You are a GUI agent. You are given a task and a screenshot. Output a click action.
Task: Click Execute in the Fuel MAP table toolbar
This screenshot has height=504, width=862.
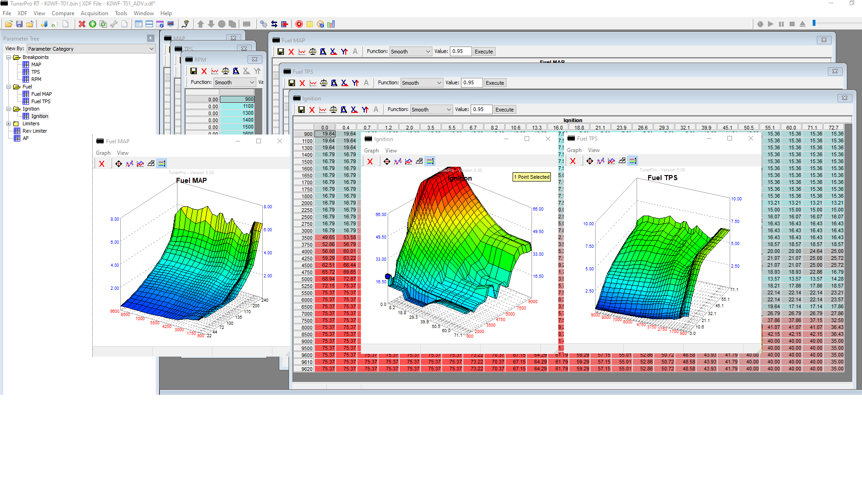click(484, 52)
